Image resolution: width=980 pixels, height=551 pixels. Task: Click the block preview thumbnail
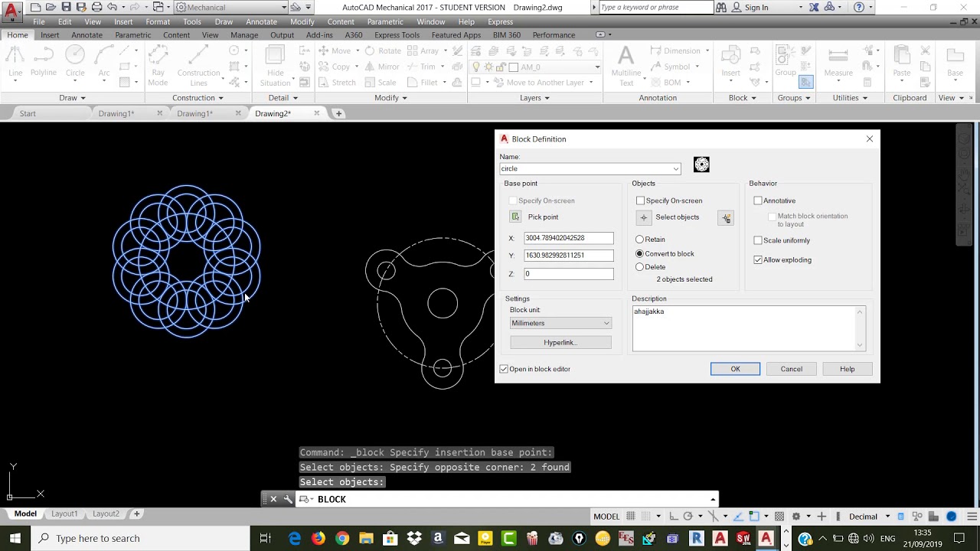pos(701,165)
